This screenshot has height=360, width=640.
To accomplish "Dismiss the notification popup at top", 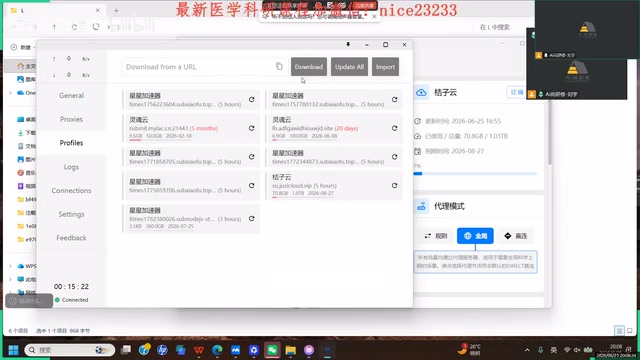I will (x=374, y=17).
